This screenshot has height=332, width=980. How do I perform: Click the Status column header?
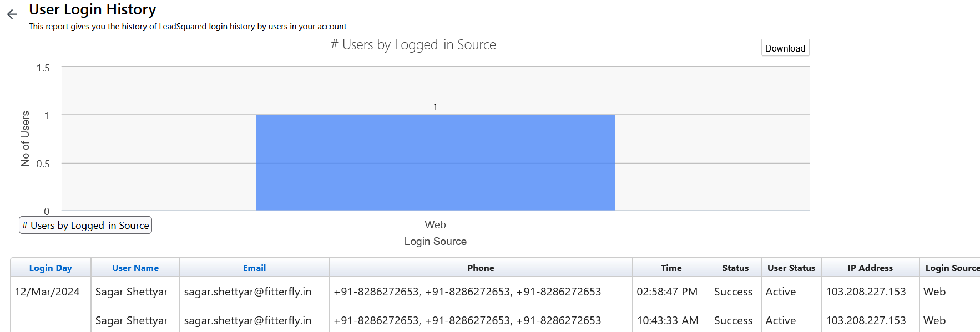pyautogui.click(x=735, y=268)
